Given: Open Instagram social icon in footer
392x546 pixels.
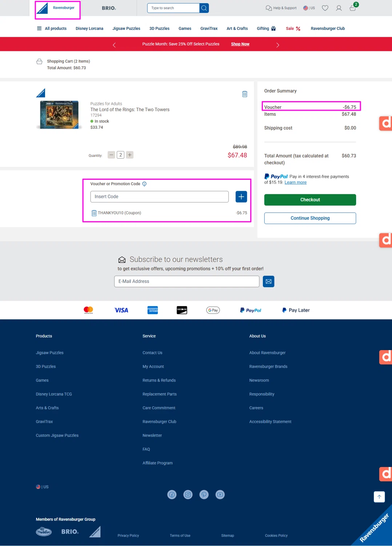Looking at the screenshot, I should [188, 494].
